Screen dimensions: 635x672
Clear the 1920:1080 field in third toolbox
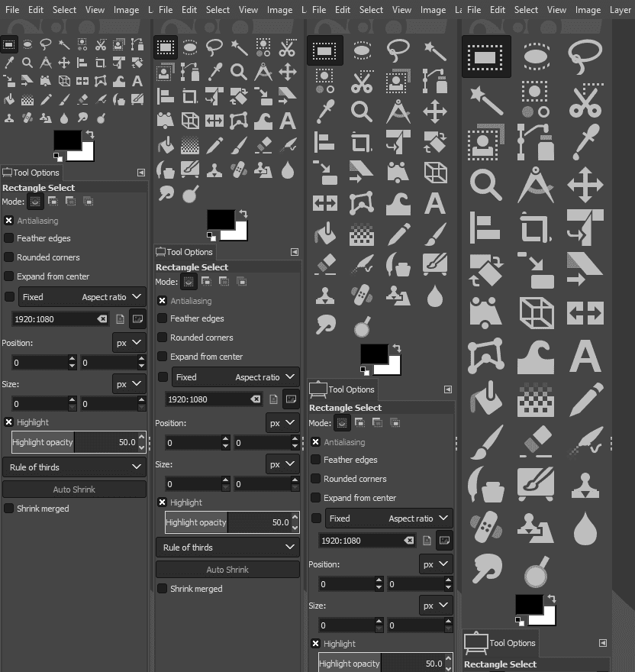coord(409,541)
